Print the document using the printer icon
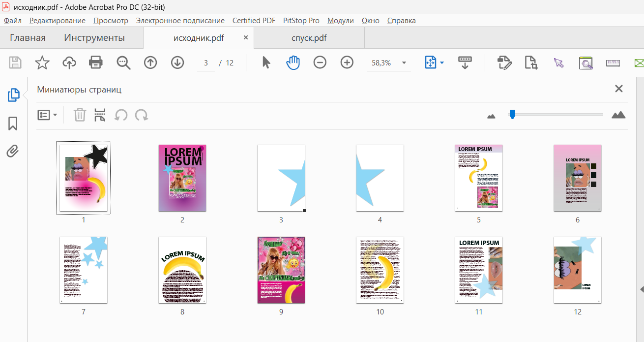 (96, 62)
